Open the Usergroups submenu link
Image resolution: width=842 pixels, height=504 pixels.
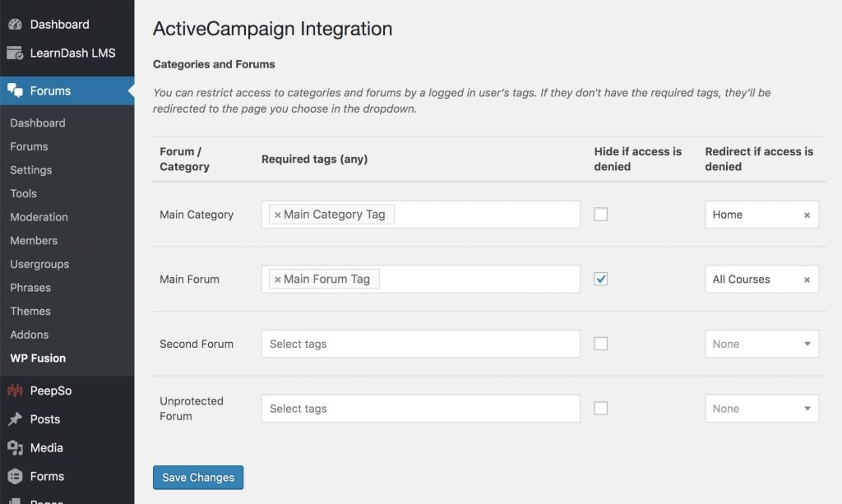click(39, 264)
